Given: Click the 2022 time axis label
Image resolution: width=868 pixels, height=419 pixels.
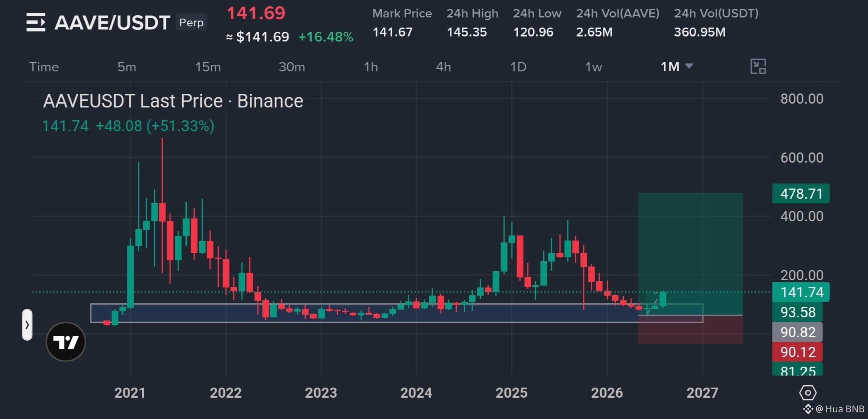Looking at the screenshot, I should click(x=226, y=393).
